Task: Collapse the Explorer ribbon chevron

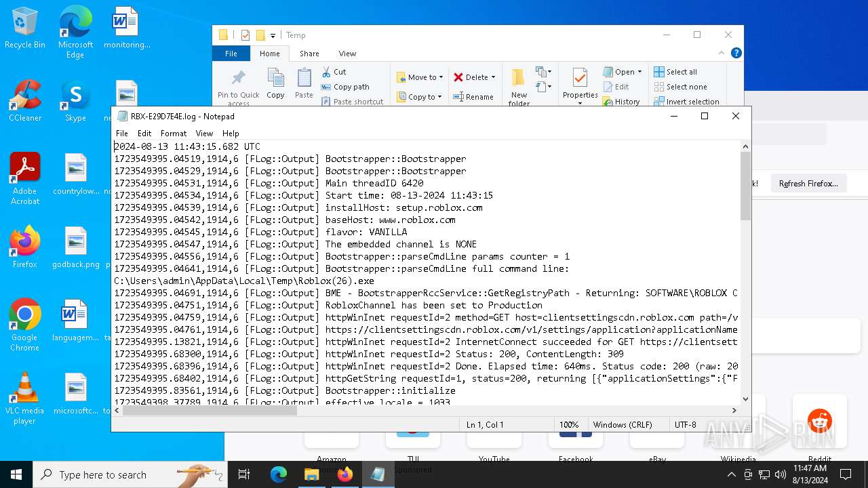Action: pyautogui.click(x=722, y=53)
